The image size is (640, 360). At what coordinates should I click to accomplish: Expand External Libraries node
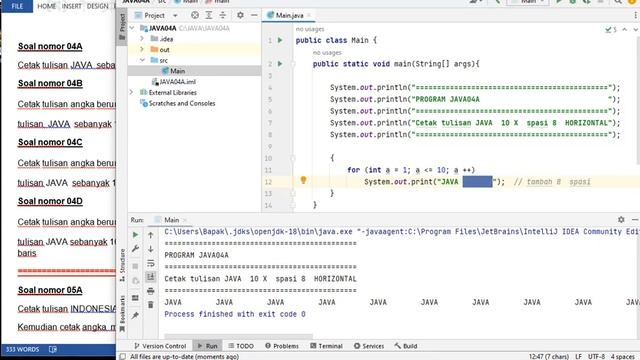tap(131, 92)
